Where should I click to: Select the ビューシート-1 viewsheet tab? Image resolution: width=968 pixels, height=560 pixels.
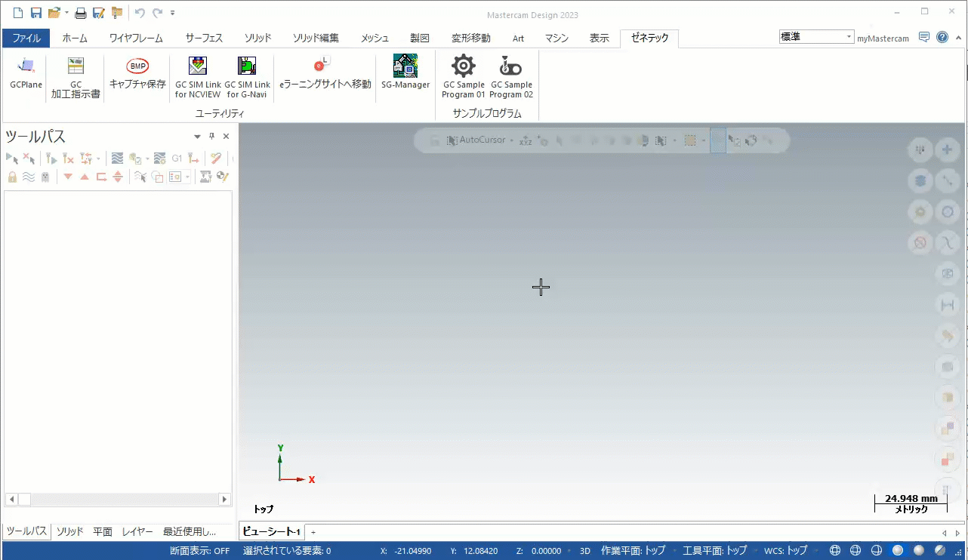tap(273, 532)
